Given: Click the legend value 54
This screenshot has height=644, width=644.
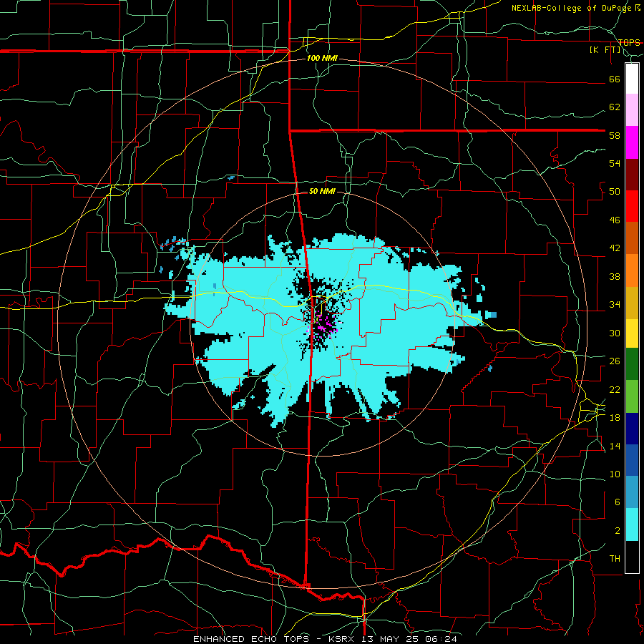Looking at the screenshot, I should tap(615, 163).
